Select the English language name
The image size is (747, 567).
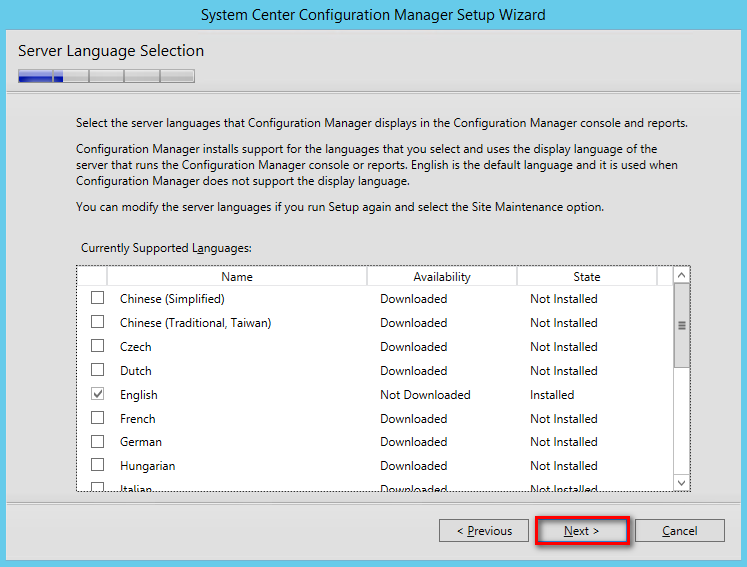click(x=138, y=395)
